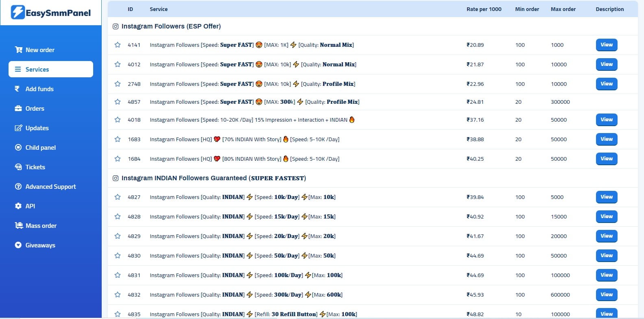644x319 pixels.
Task: Click the headset icon beside Tickets
Action: pos(18,167)
